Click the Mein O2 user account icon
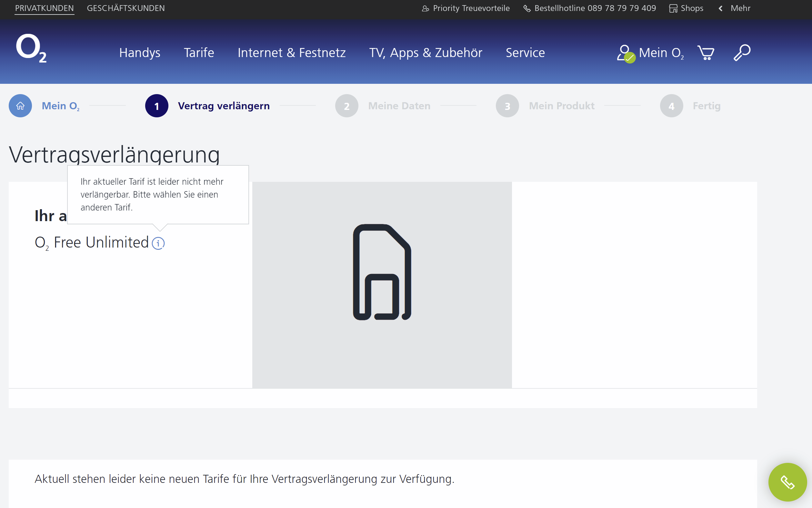Screen dimensions: 812x508 coord(626,54)
